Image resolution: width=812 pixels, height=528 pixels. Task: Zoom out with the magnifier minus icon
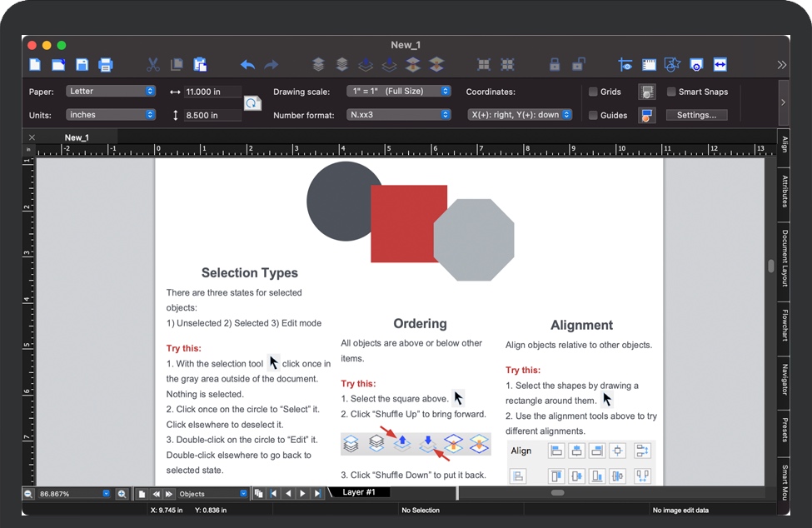pyautogui.click(x=28, y=494)
